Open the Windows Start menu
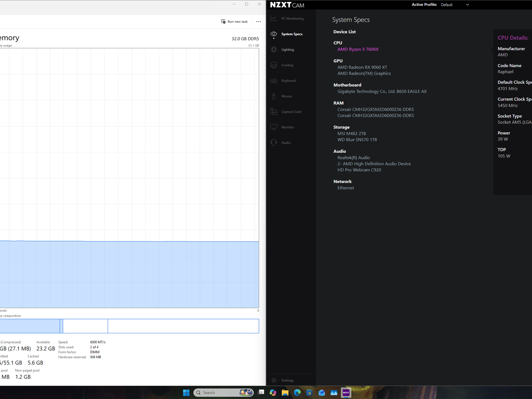 pyautogui.click(x=186, y=393)
